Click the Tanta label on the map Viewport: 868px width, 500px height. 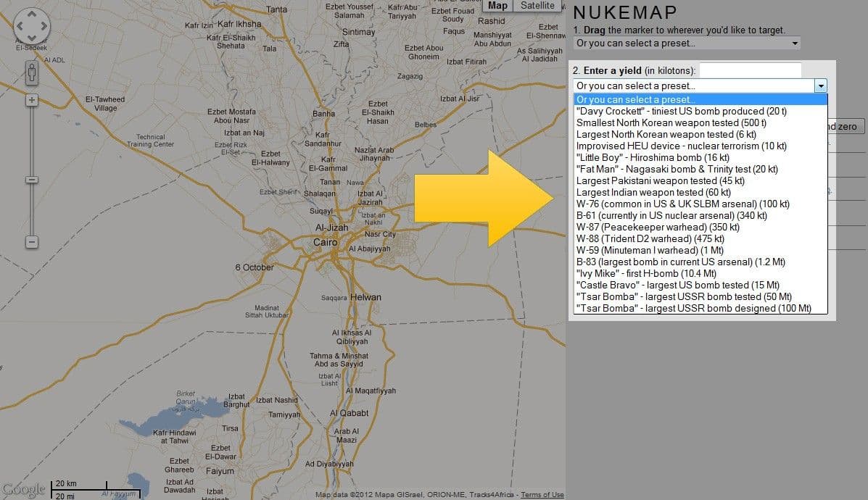276,9
